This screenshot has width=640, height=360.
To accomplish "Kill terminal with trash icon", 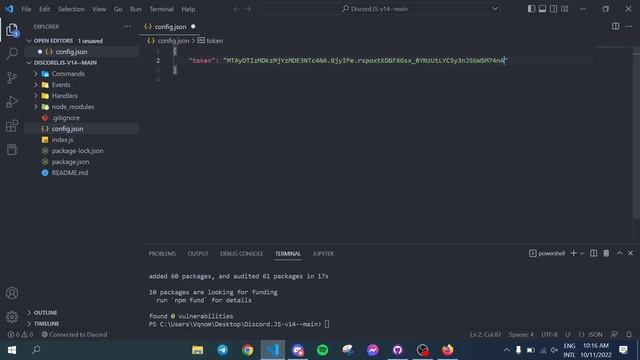I will 606,253.
